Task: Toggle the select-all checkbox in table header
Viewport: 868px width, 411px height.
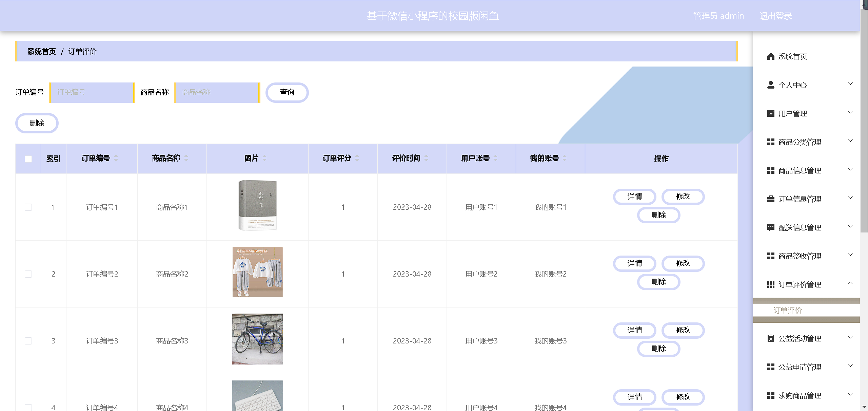Action: click(28, 158)
